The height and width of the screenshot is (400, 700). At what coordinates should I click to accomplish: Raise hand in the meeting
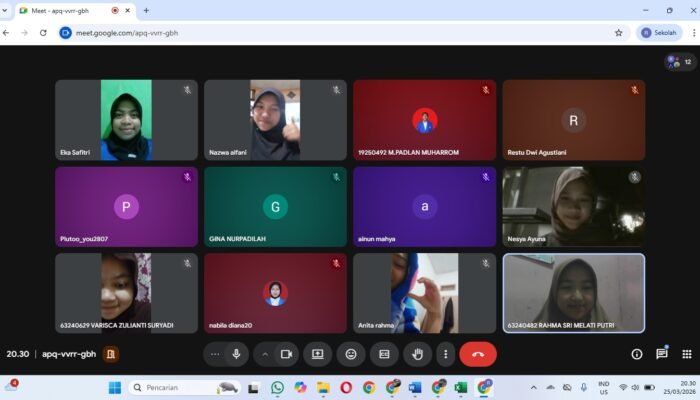pos(417,354)
